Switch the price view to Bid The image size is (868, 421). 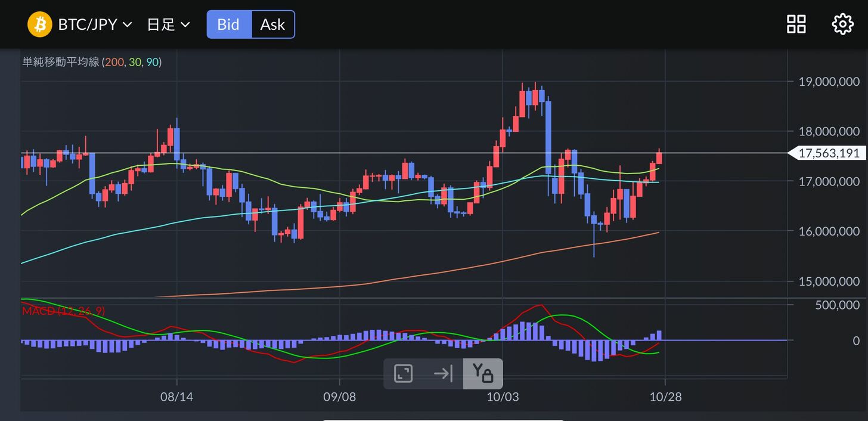tap(229, 24)
